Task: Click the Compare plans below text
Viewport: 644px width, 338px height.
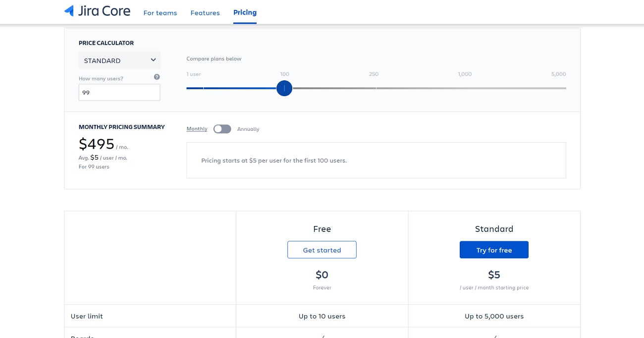Action: point(214,58)
